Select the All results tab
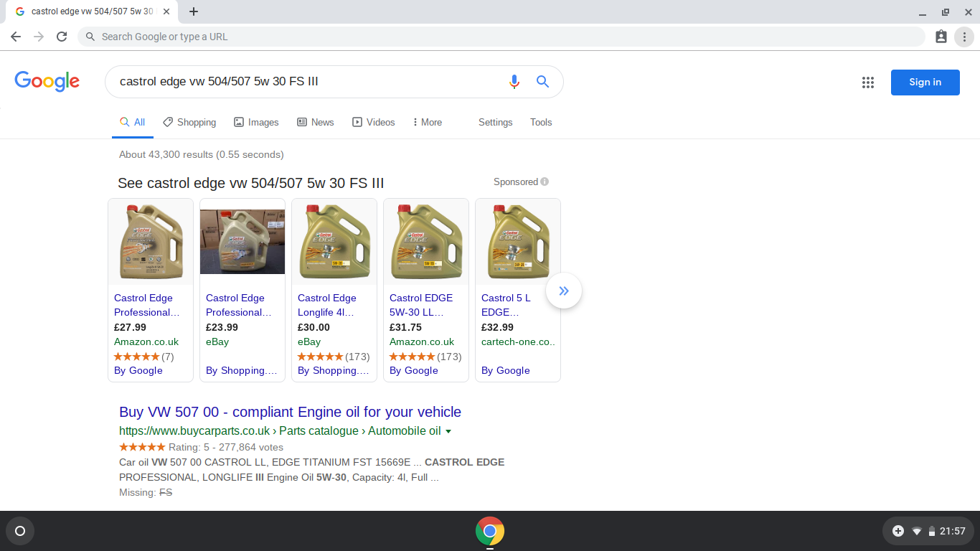This screenshot has width=980, height=551. (133, 122)
